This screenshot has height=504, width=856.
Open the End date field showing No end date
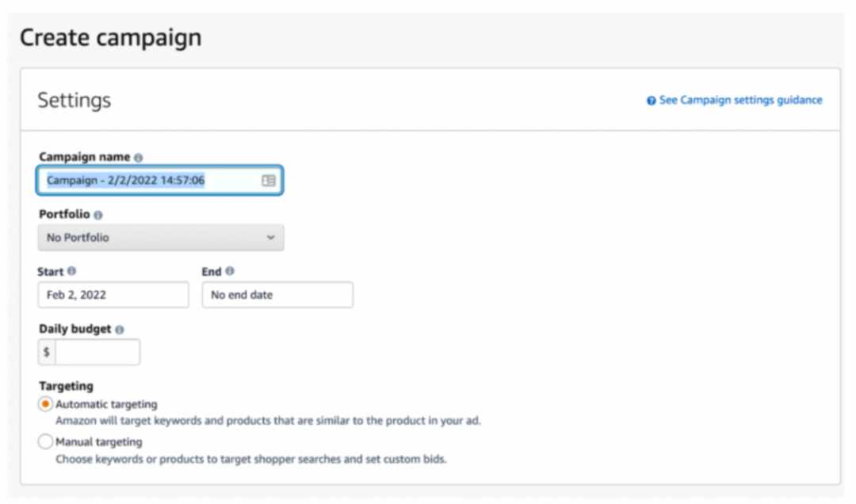point(277,295)
